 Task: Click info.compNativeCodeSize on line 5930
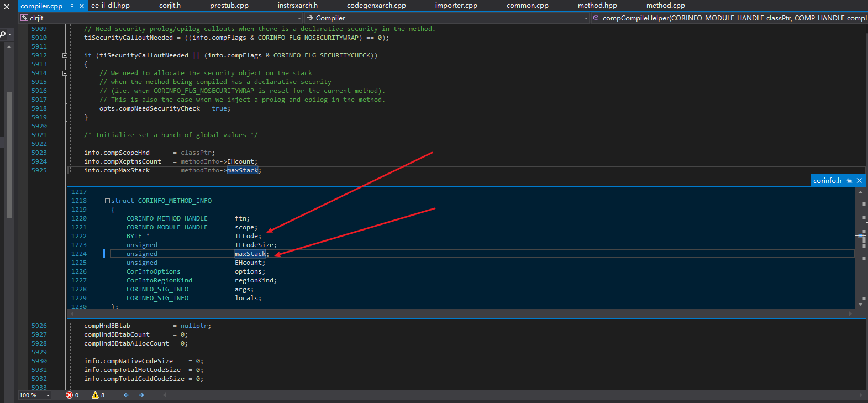128,361
